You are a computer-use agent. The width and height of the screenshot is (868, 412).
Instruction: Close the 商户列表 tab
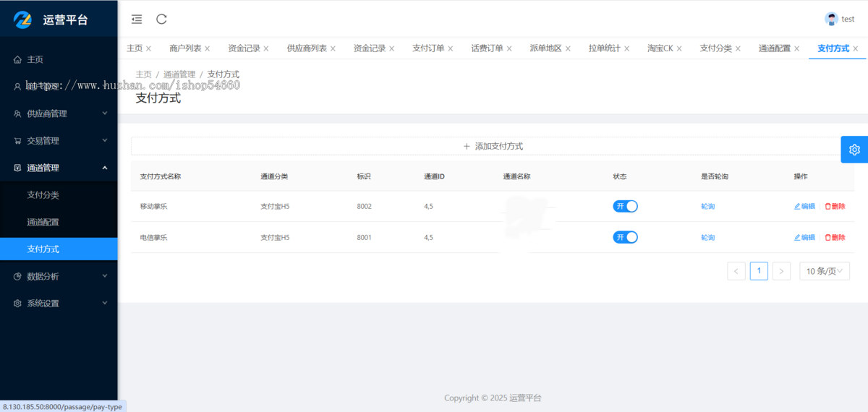tap(207, 48)
